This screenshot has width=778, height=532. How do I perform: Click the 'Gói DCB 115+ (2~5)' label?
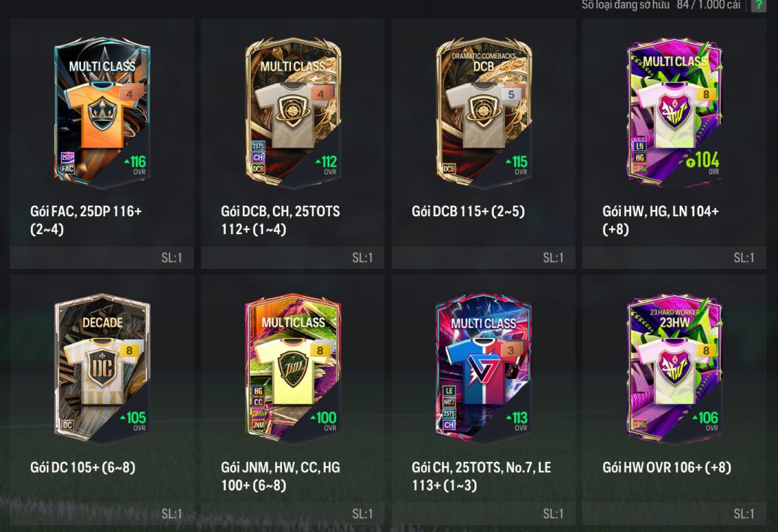tap(468, 211)
